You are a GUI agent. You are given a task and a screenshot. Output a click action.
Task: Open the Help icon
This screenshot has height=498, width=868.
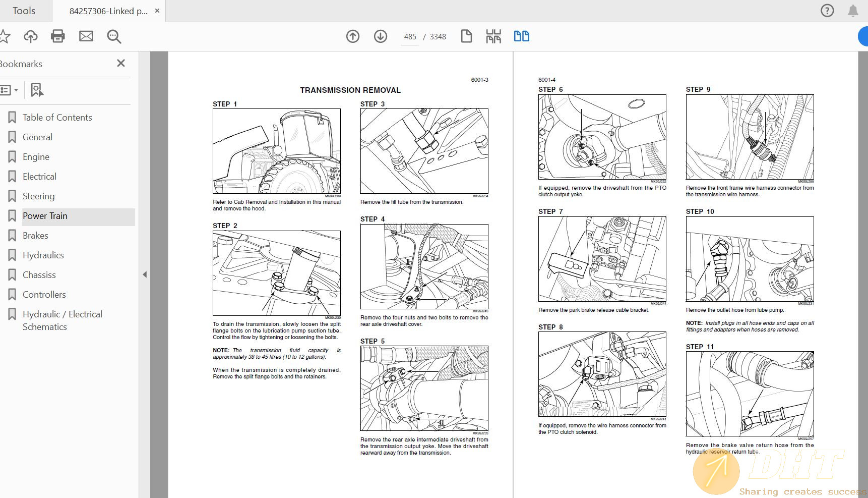tap(827, 11)
